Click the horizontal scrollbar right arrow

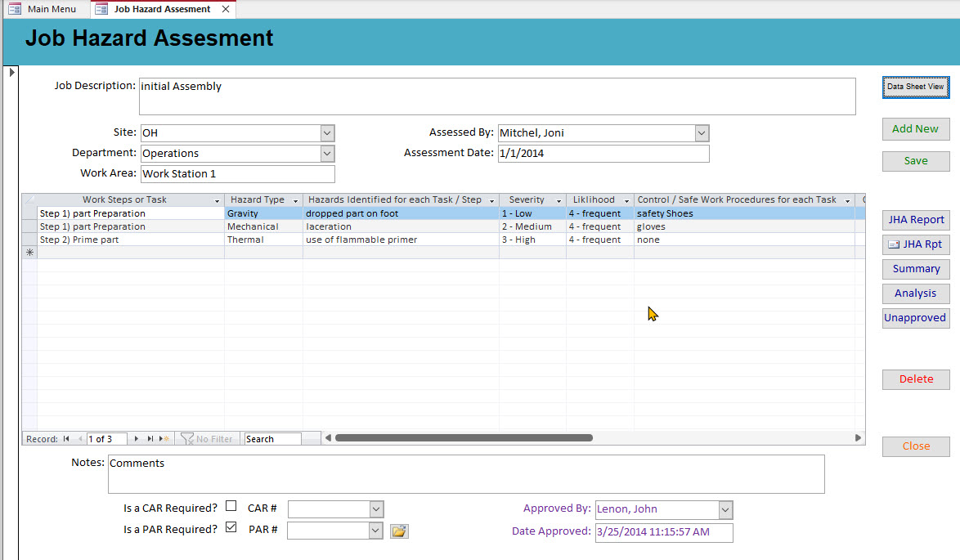[x=859, y=438]
